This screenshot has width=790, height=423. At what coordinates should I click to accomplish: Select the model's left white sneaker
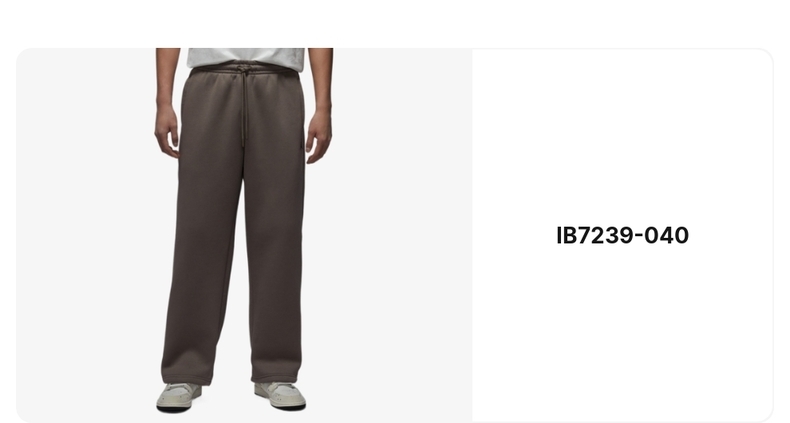[179, 397]
